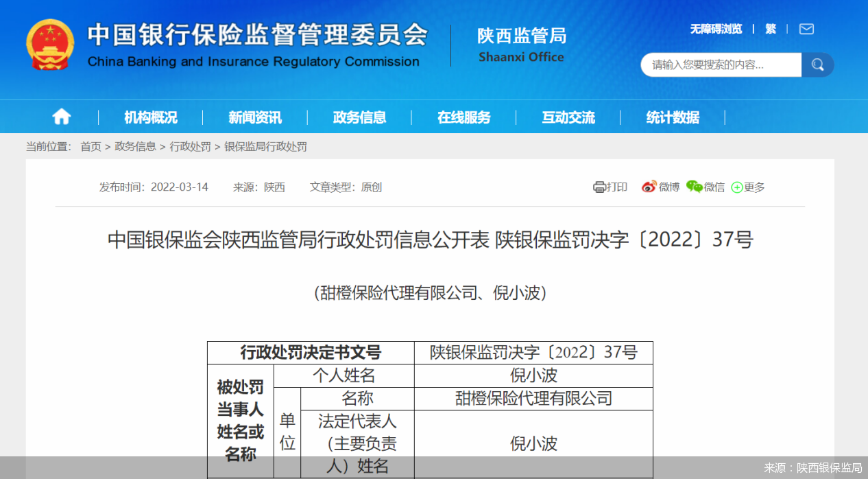Click the 首页 breadcrumb link
The width and height of the screenshot is (868, 479).
(91, 146)
